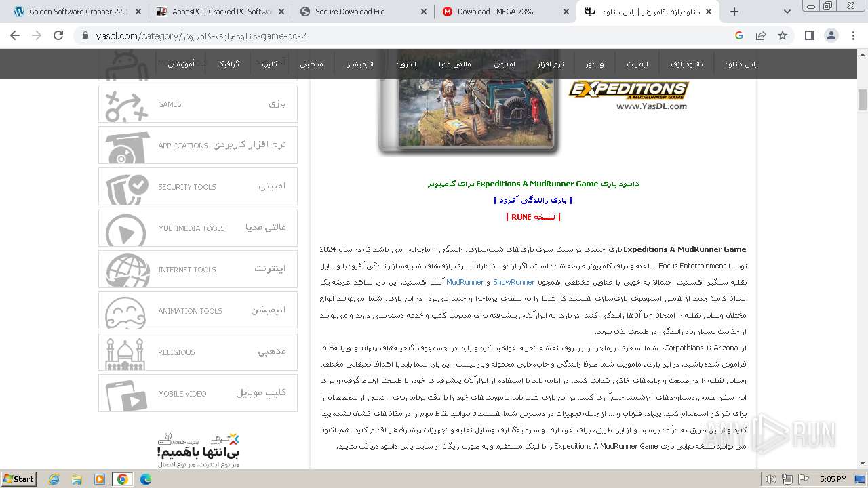This screenshot has width=868, height=488.
Task: Open the اینترنت menu item in navbar
Action: (637, 64)
